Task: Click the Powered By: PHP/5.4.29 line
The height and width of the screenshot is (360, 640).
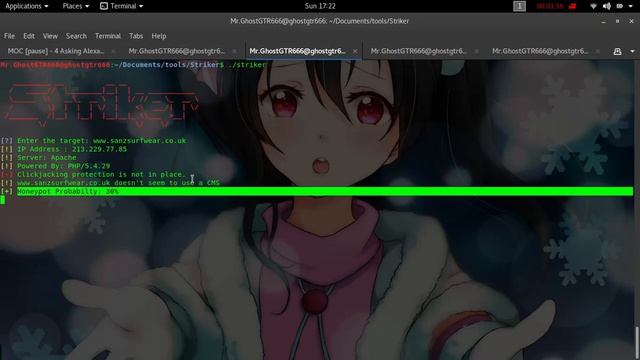Action: click(55, 166)
